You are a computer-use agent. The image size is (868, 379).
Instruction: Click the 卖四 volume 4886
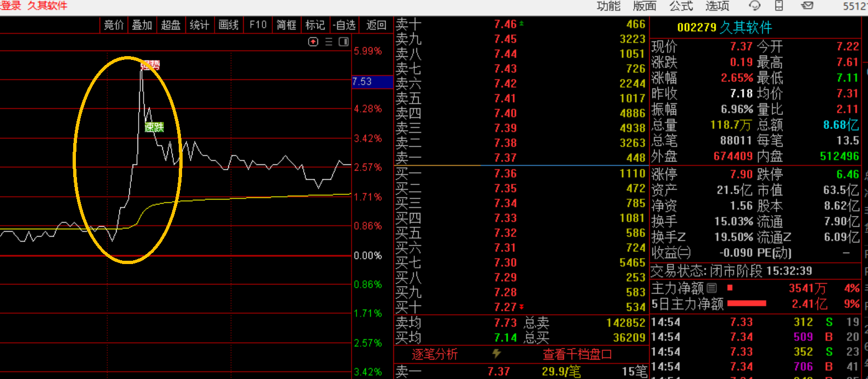click(632, 113)
